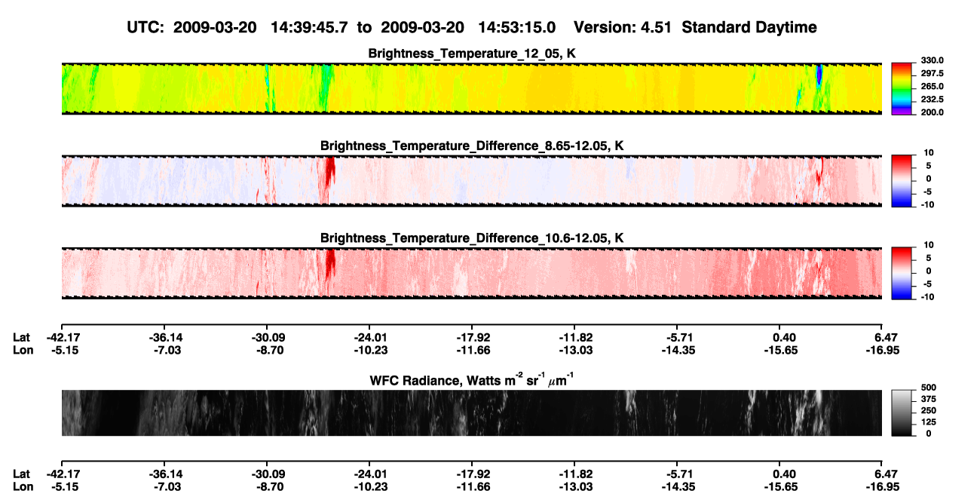The image size is (980, 503).
Task: Click Lat 6.47 on axis below the 10.6-12.05 panel
Action: point(887,337)
